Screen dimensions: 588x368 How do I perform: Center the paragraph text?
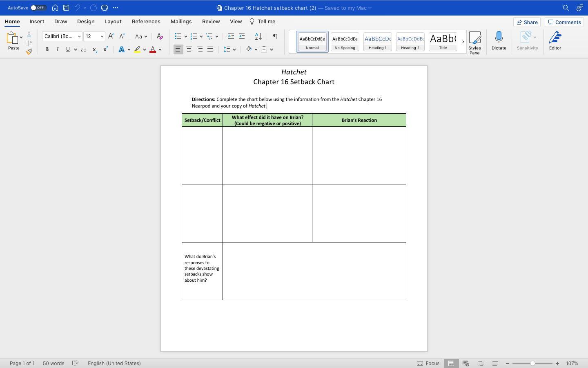click(189, 49)
